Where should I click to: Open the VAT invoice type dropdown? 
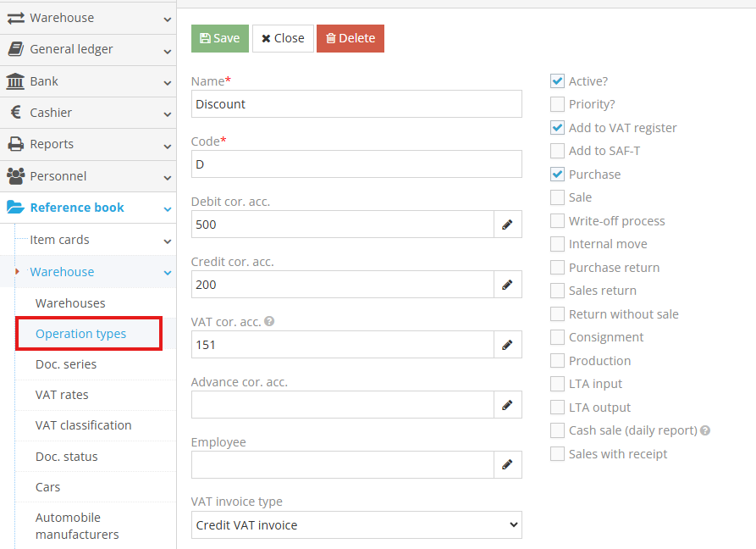click(x=356, y=525)
